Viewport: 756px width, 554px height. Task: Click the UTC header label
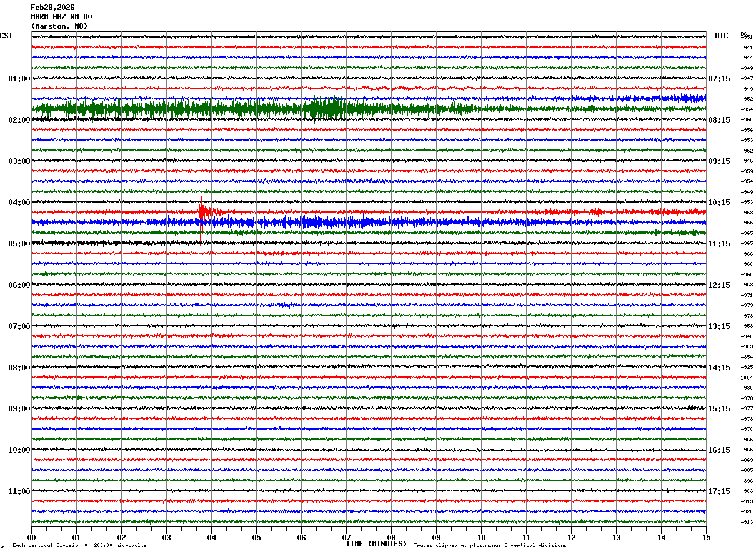pyautogui.click(x=722, y=36)
